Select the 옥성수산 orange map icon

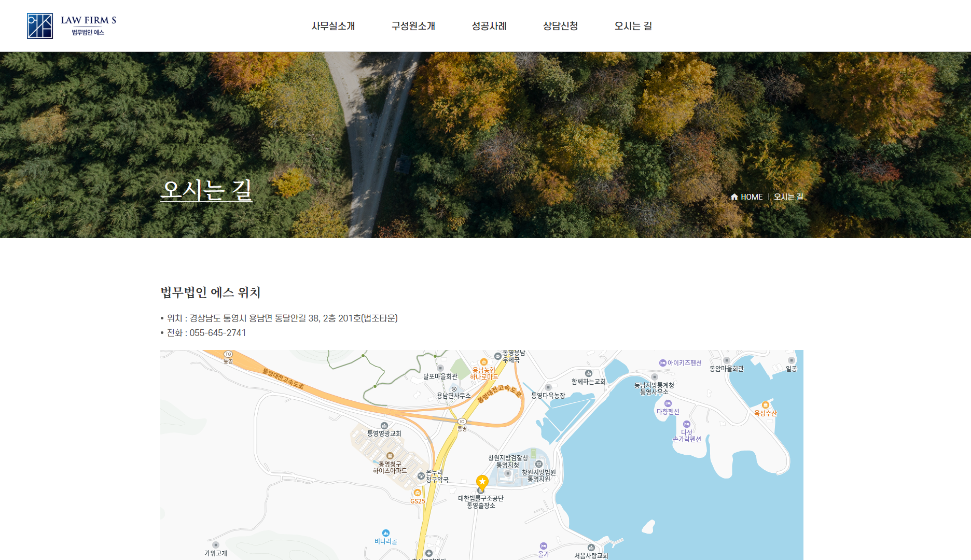(x=766, y=405)
